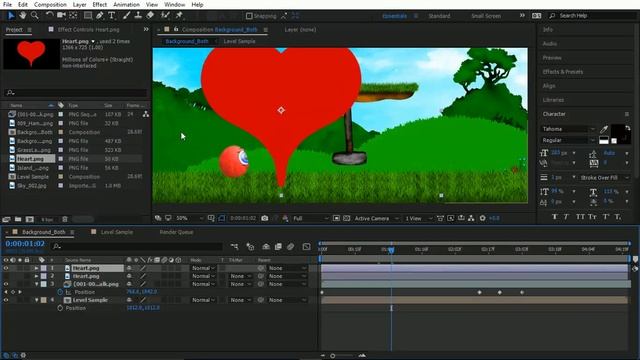Click the timeline zoom slider handle
Viewport: 640px width, 360px height.
pyautogui.click(x=333, y=356)
